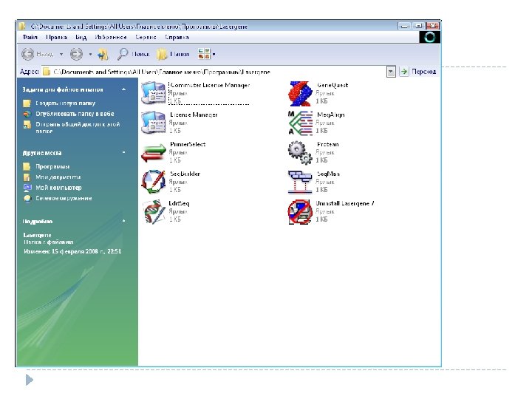This screenshot has width=532, height=399.
Task: Click the folder icon in address bar
Action: coord(47,72)
